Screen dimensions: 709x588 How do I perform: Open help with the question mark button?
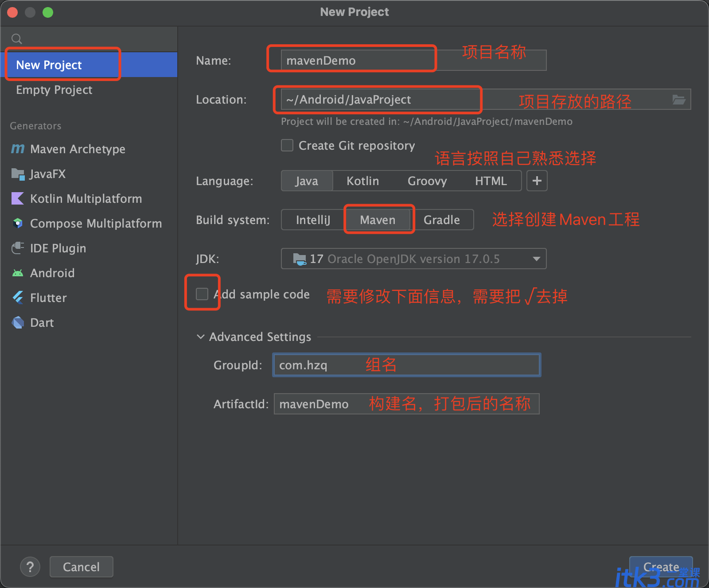pos(30,567)
